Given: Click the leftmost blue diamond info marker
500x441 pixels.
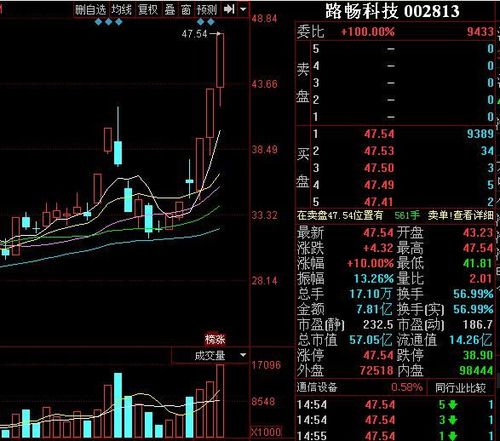Looking at the screenshot, I should 98,22.
